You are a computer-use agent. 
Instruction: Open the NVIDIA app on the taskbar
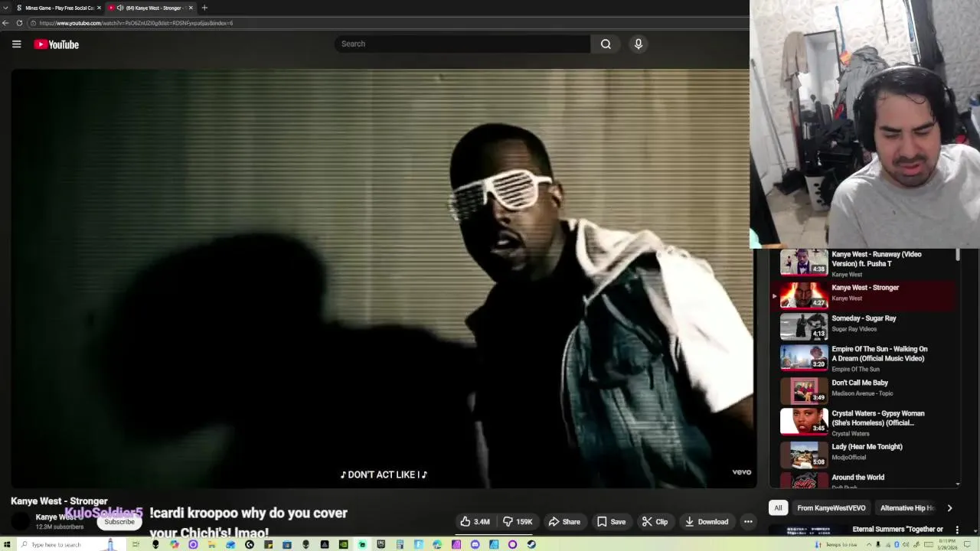pyautogui.click(x=343, y=544)
